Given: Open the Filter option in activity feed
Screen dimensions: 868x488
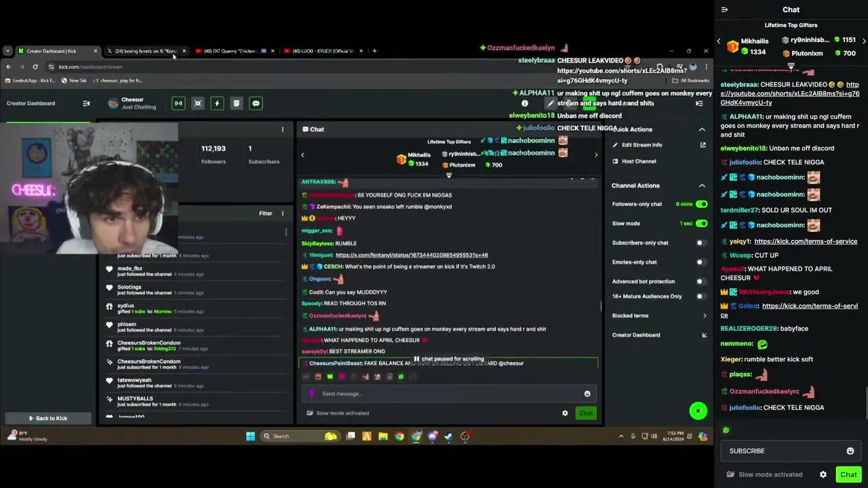Looking at the screenshot, I should click(x=265, y=213).
